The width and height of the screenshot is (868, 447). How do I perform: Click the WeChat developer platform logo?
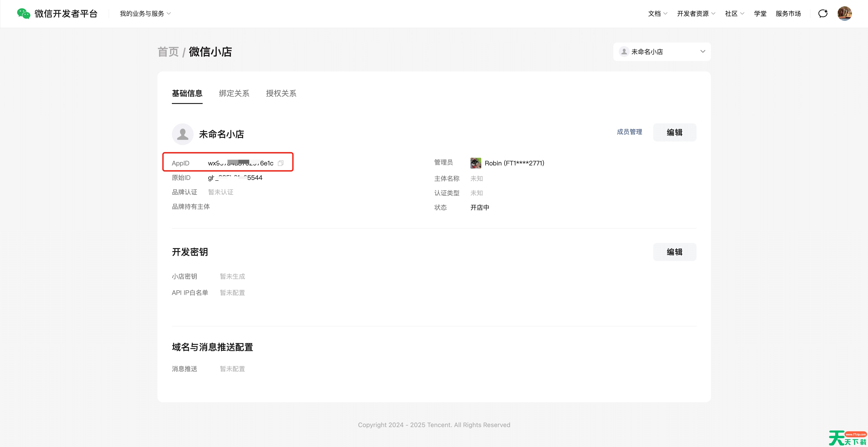[x=57, y=14]
